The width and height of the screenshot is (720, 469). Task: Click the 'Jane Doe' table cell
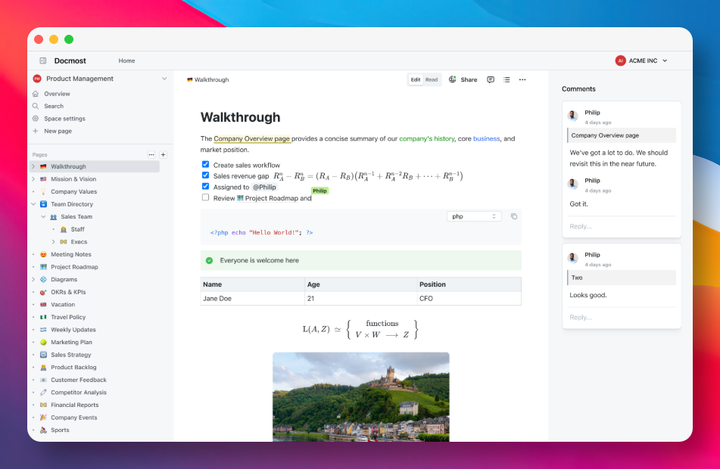(253, 299)
